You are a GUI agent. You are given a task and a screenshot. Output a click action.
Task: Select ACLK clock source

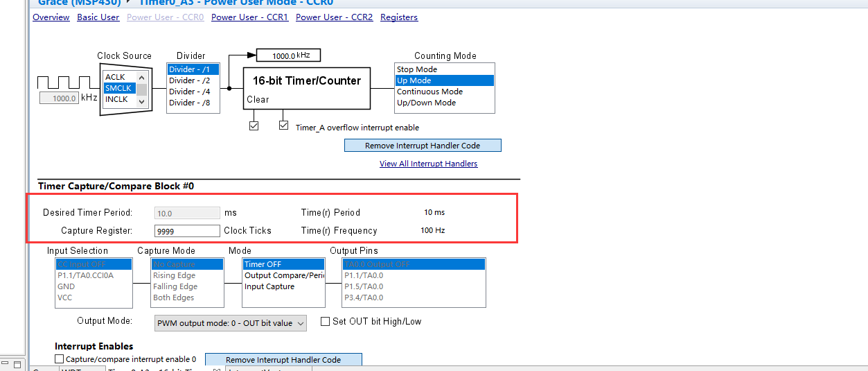click(x=119, y=77)
